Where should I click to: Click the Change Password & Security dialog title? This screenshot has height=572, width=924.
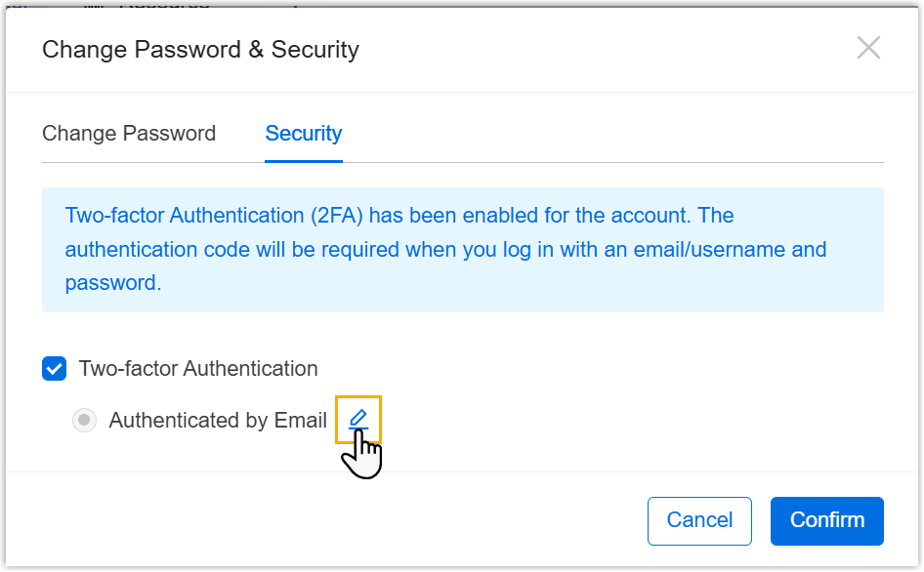200,49
